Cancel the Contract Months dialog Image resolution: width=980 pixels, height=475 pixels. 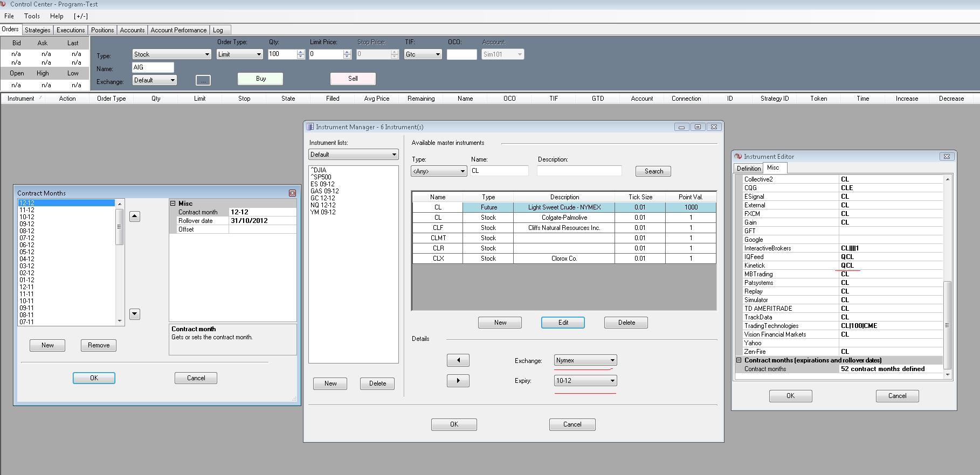point(196,378)
